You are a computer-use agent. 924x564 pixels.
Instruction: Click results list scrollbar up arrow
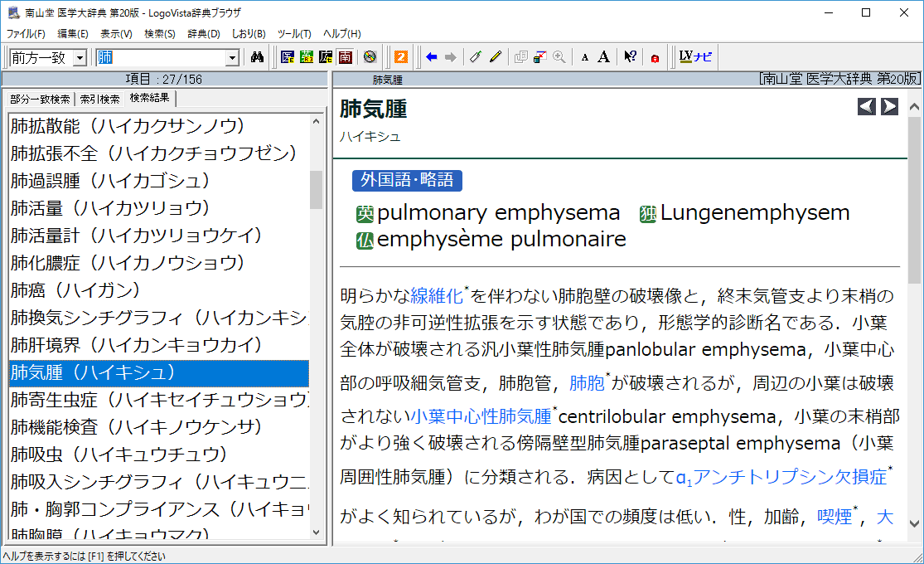[317, 122]
